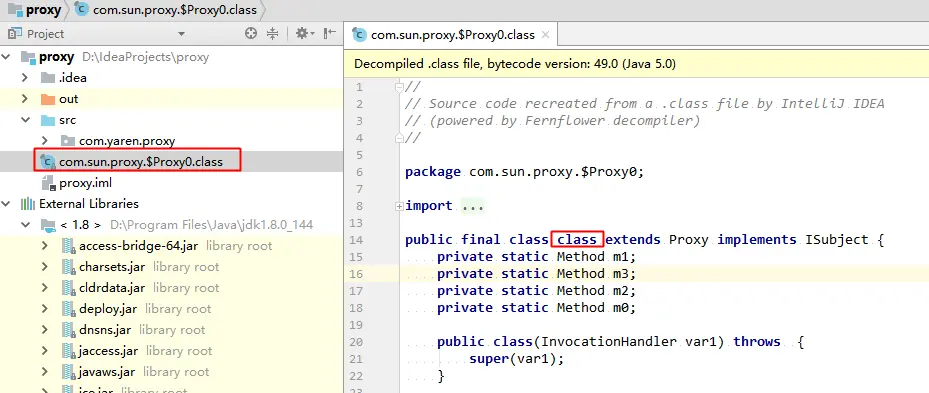Expand dnsns.jar library
Viewport: 929px width, 393px height.
[x=45, y=330]
